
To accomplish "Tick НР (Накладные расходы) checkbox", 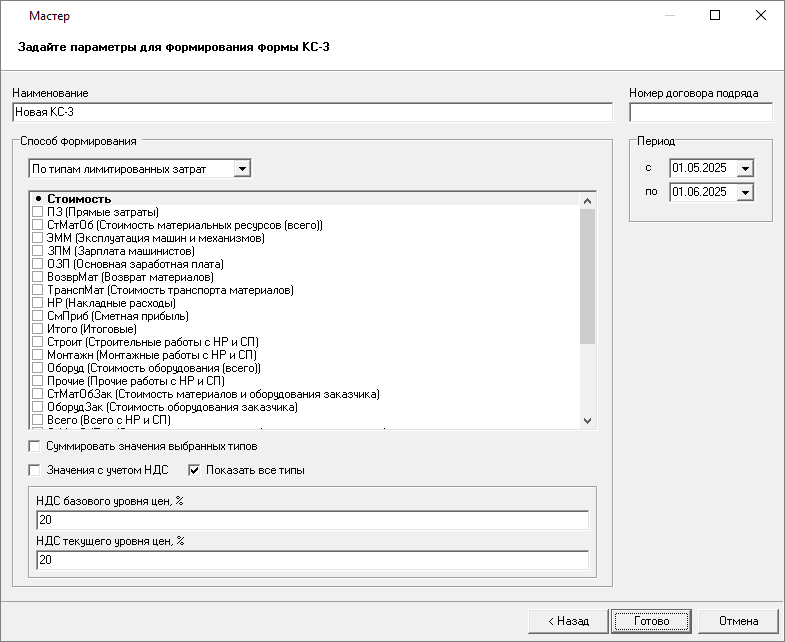I will [38, 303].
